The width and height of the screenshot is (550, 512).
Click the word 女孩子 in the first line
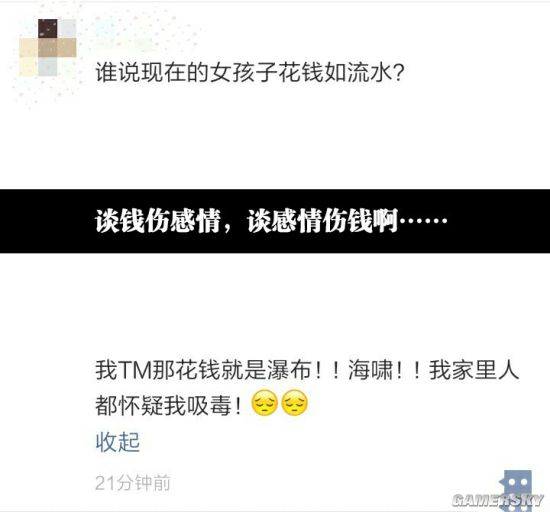[243, 73]
